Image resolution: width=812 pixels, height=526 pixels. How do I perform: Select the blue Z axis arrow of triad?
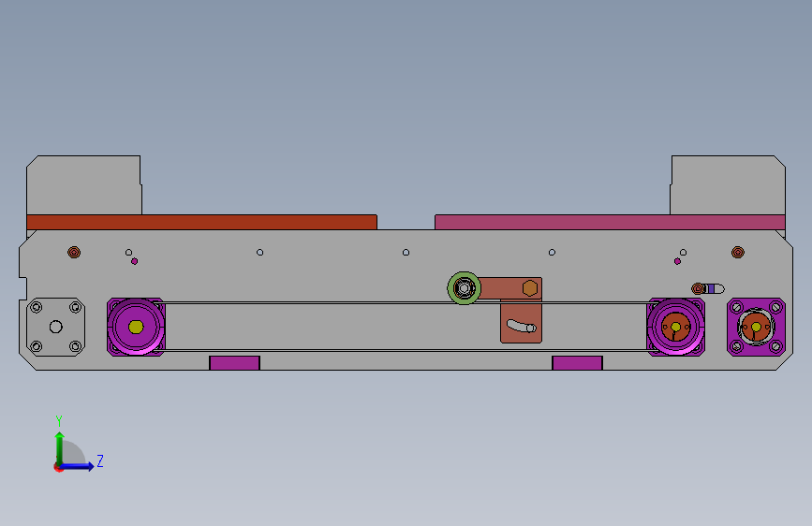click(x=78, y=466)
